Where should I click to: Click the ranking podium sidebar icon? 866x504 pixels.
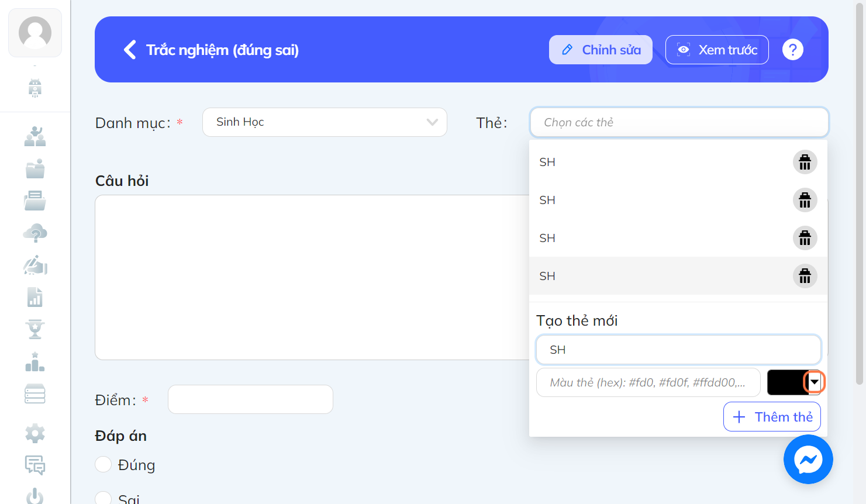(35, 361)
